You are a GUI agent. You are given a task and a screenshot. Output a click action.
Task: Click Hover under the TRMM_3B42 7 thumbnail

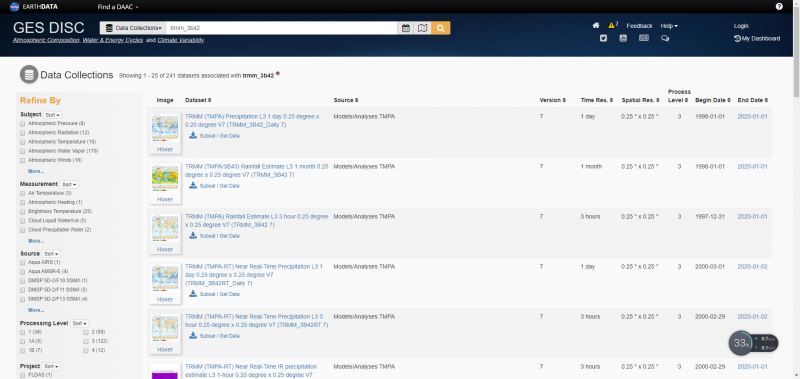tap(165, 249)
